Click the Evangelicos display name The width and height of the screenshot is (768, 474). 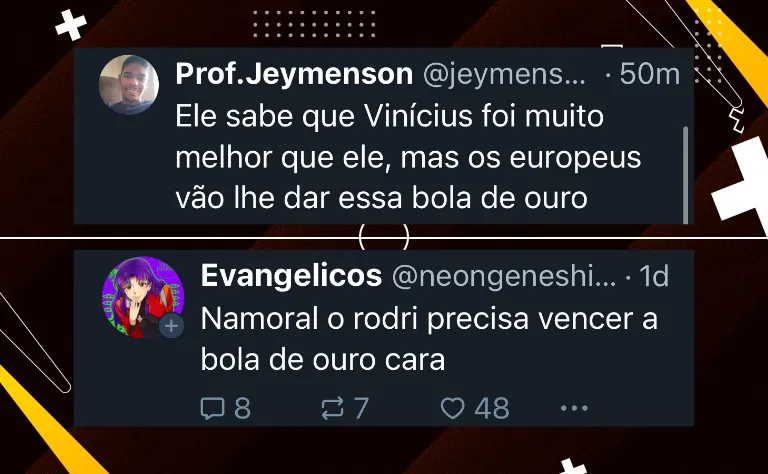(291, 276)
